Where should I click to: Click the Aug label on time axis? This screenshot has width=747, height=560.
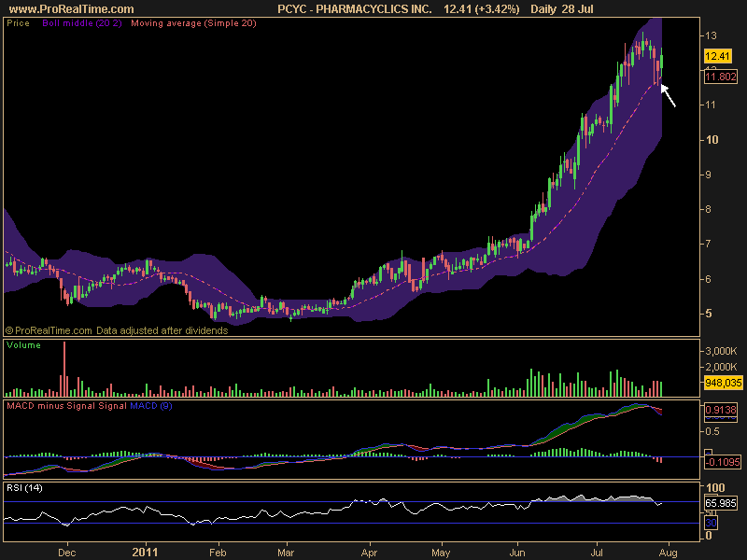click(x=668, y=553)
